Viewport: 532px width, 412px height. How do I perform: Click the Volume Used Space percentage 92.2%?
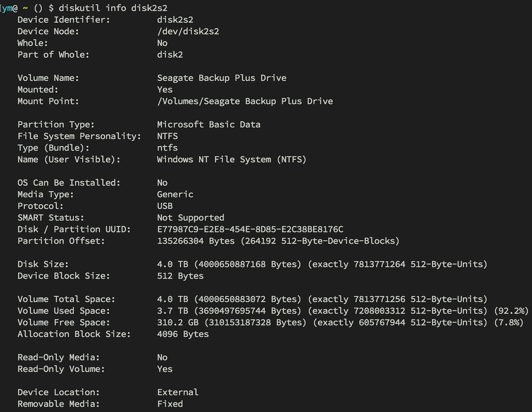[x=512, y=311]
